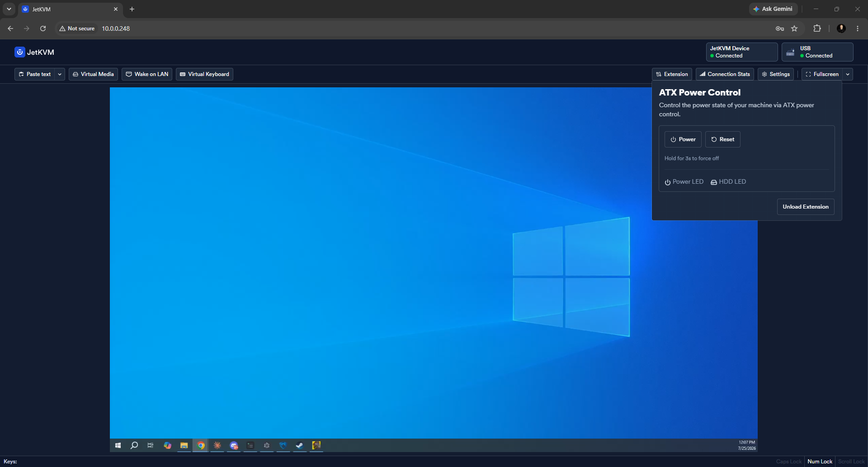Image resolution: width=868 pixels, height=467 pixels.
Task: Click the remote taskbar clock showing 12:07 PM
Action: coord(747,445)
